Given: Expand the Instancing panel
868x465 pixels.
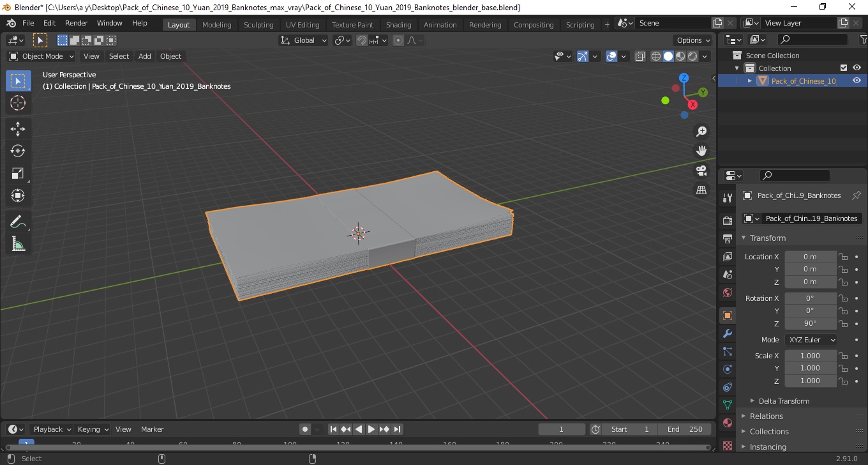Looking at the screenshot, I should click(x=768, y=446).
